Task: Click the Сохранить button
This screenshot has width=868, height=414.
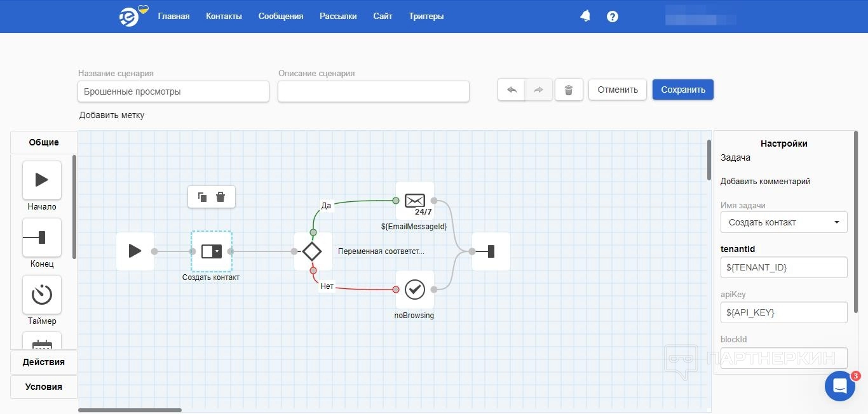Action: tap(682, 90)
